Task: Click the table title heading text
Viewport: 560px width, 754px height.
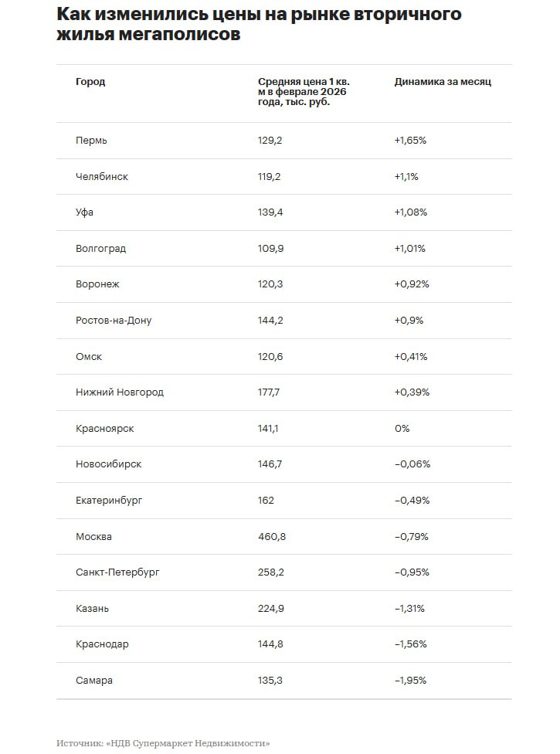Action: point(259,25)
